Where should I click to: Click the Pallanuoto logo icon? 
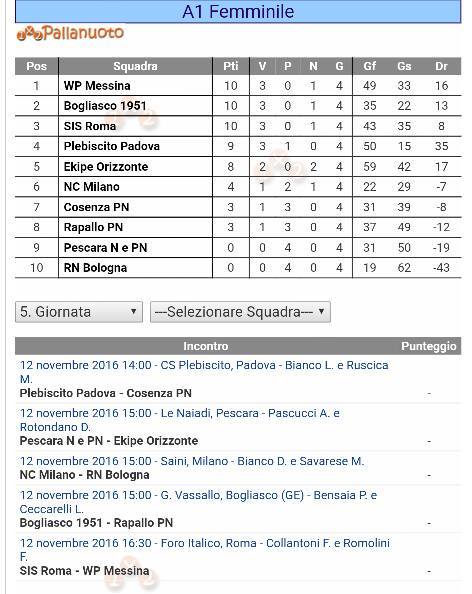click(x=70, y=33)
